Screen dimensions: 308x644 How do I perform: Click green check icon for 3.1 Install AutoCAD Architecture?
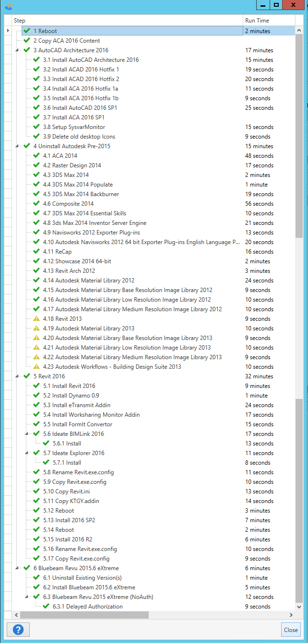[x=36, y=60]
